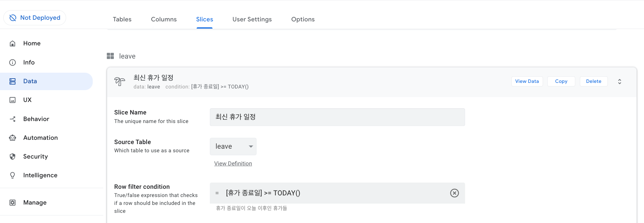Click the palm tree slice icon
Viewport: 644px width, 223px height.
120,82
